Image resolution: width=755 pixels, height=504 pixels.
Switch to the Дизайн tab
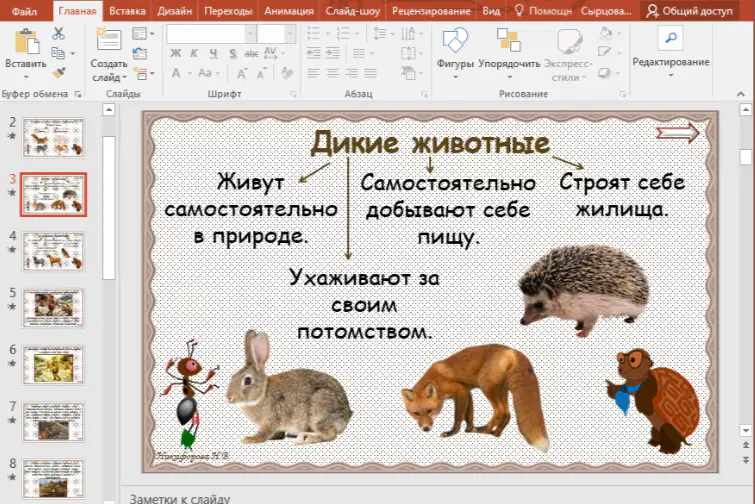174,11
